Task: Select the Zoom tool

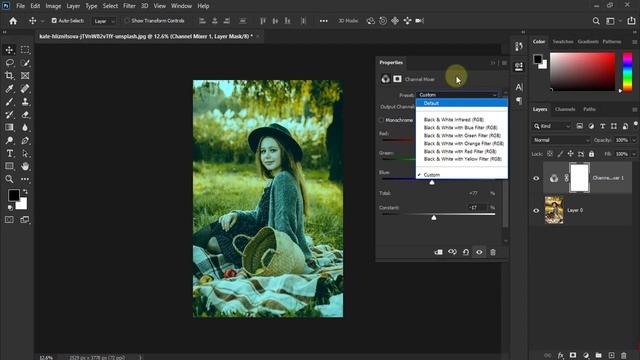Action: coord(9,179)
